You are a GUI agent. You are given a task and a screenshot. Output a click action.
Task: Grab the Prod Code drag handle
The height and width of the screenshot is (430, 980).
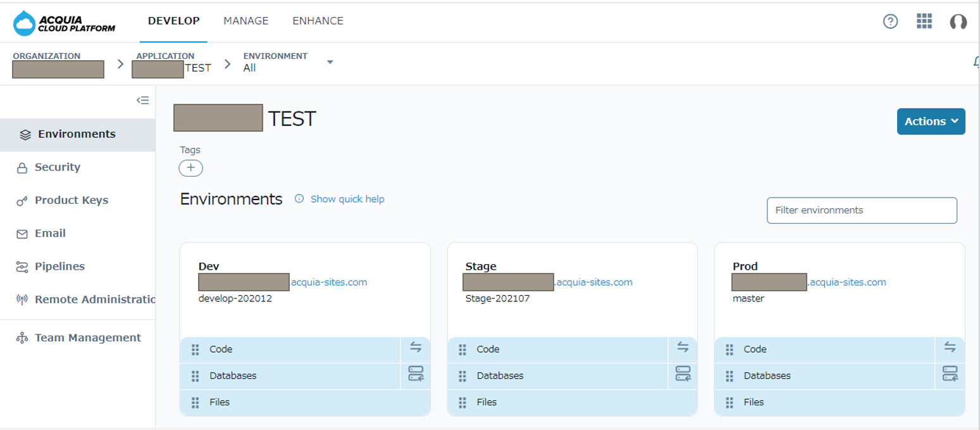click(x=729, y=350)
